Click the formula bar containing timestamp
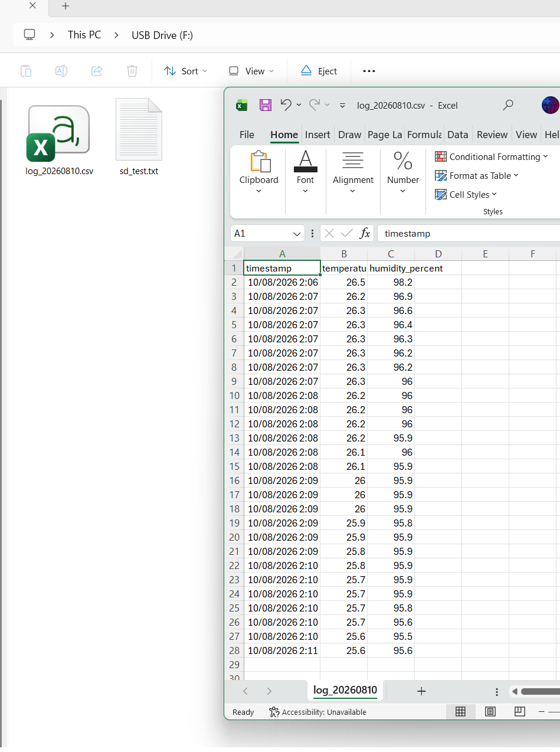560x752 pixels. (x=469, y=233)
